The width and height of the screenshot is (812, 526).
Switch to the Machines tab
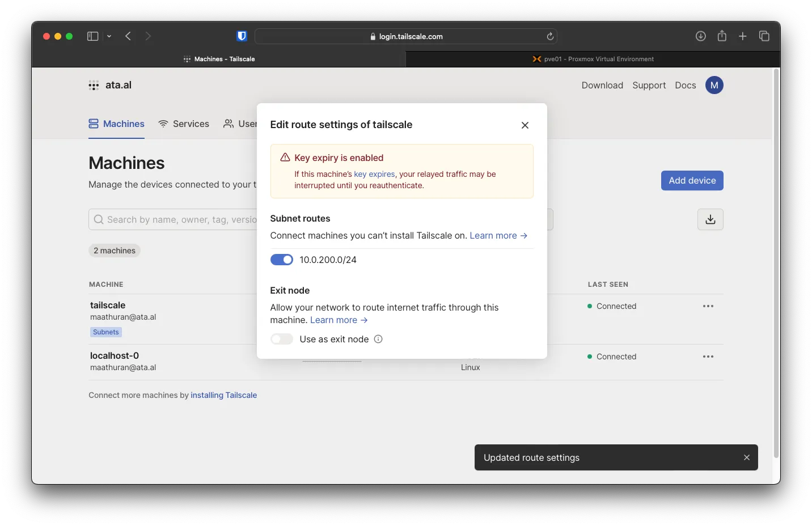click(116, 124)
